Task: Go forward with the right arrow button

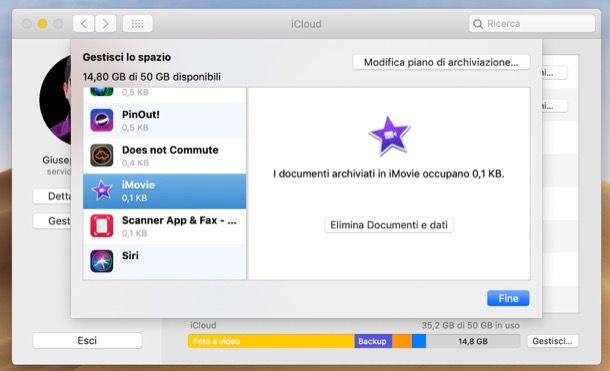Action: tap(105, 24)
